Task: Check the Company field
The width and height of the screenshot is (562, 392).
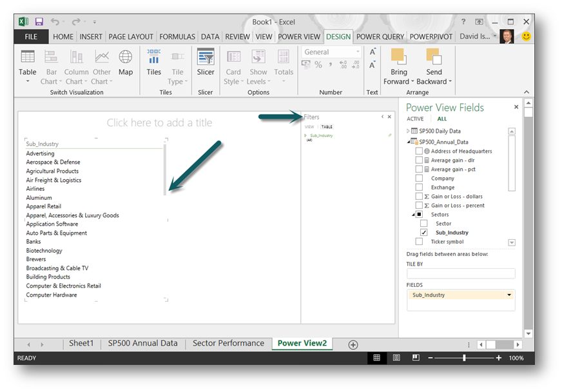Action: tap(419, 178)
